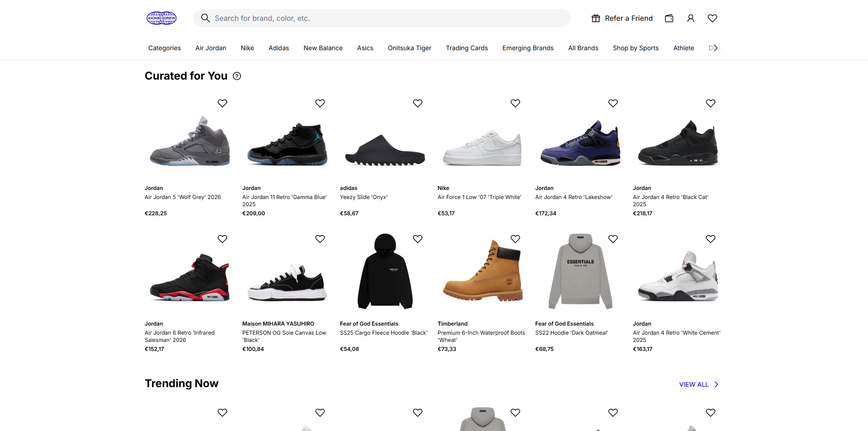
Task: Open the Shop by Sports menu
Action: click(x=635, y=48)
